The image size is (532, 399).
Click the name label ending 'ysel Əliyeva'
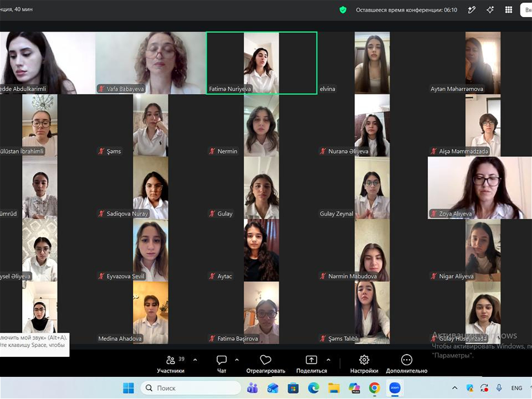pos(16,277)
